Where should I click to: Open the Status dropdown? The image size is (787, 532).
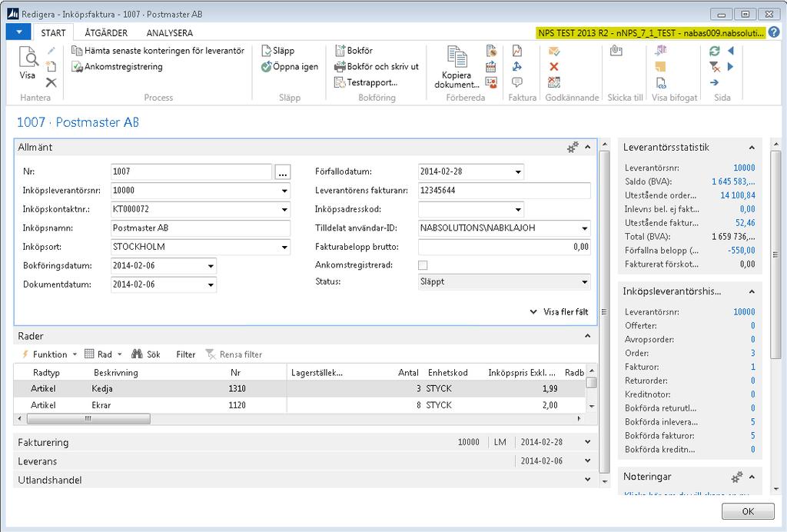(585, 282)
